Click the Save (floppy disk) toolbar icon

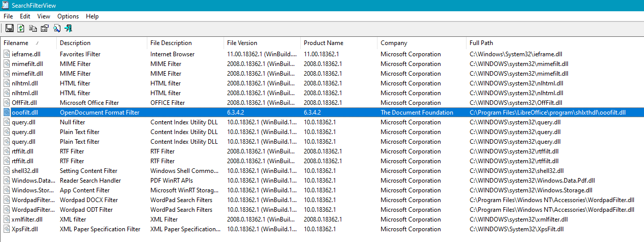point(9,29)
